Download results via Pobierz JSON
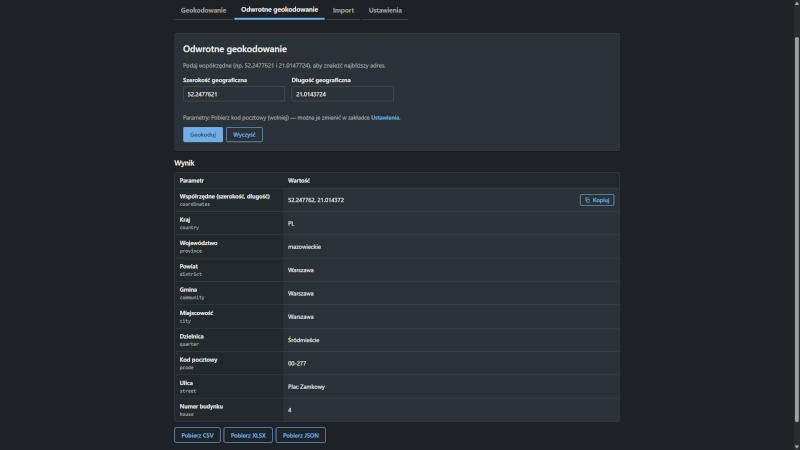Viewport: 800px width, 450px height. coord(301,435)
